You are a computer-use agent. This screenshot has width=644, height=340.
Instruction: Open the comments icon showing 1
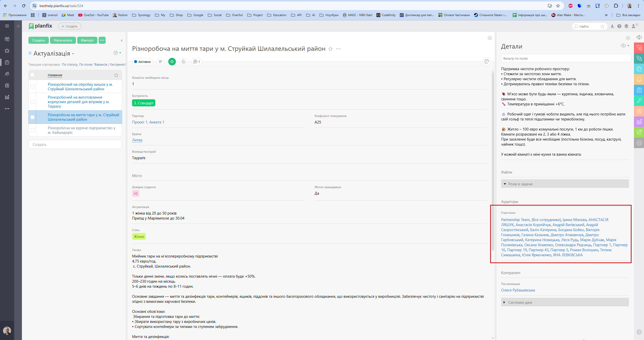pos(196,62)
